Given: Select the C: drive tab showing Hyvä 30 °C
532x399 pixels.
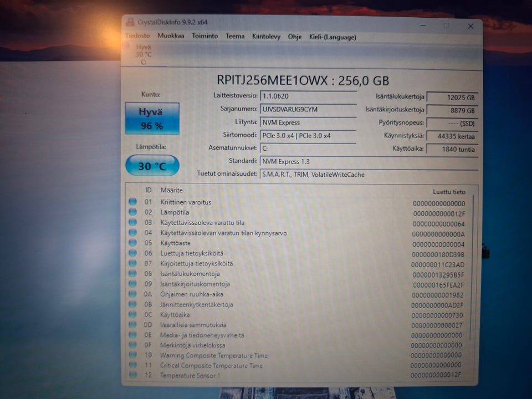Looking at the screenshot, I should point(144,54).
